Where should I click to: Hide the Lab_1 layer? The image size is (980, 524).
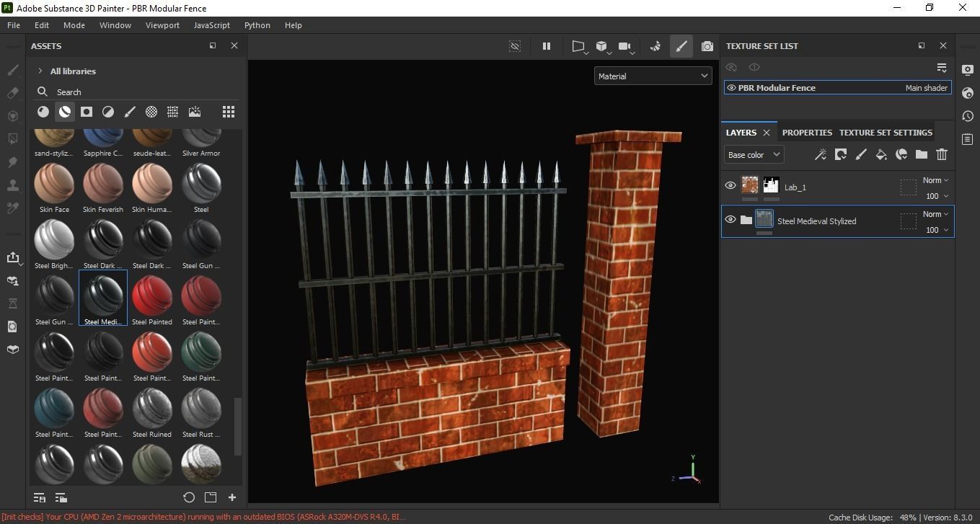point(730,186)
